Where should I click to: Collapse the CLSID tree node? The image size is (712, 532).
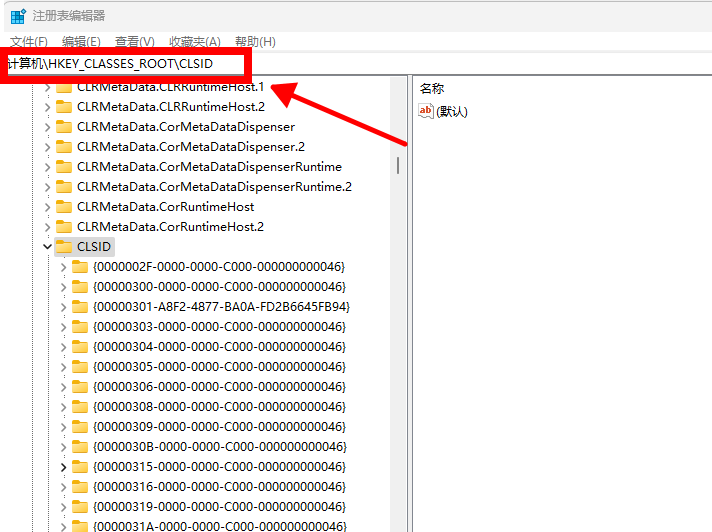(x=47, y=246)
